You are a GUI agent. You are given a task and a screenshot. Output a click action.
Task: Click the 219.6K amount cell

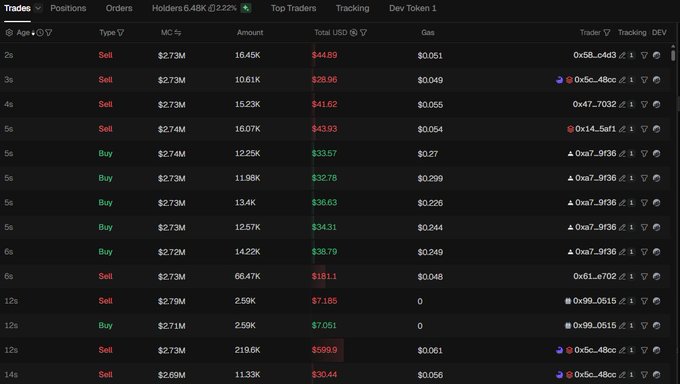tap(248, 350)
